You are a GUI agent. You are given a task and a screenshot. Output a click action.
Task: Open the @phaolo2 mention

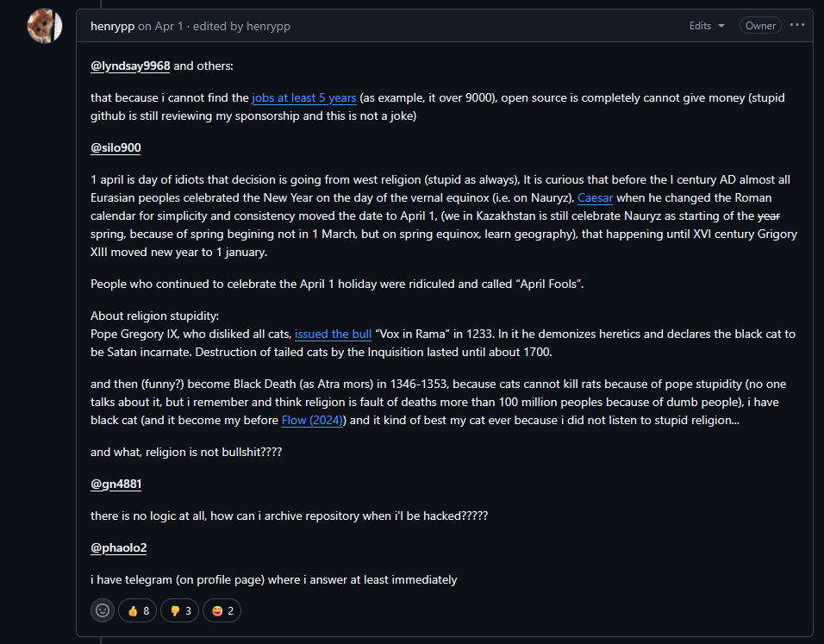click(119, 547)
